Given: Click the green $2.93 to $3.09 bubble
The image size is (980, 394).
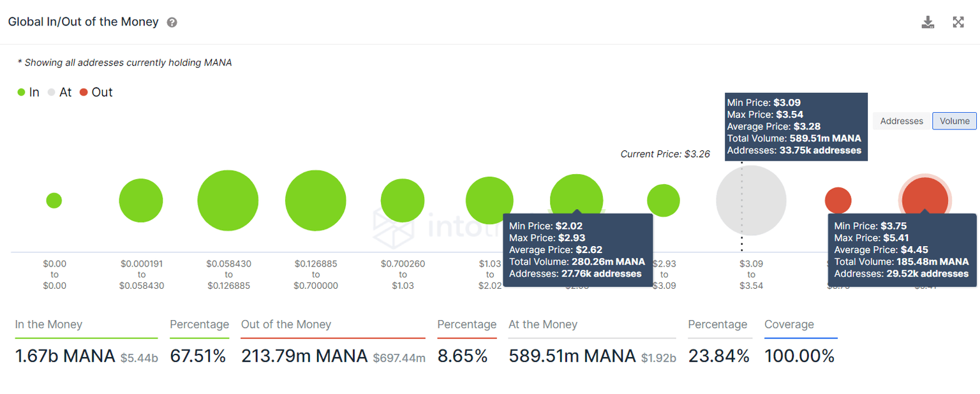Looking at the screenshot, I should coord(664,200).
